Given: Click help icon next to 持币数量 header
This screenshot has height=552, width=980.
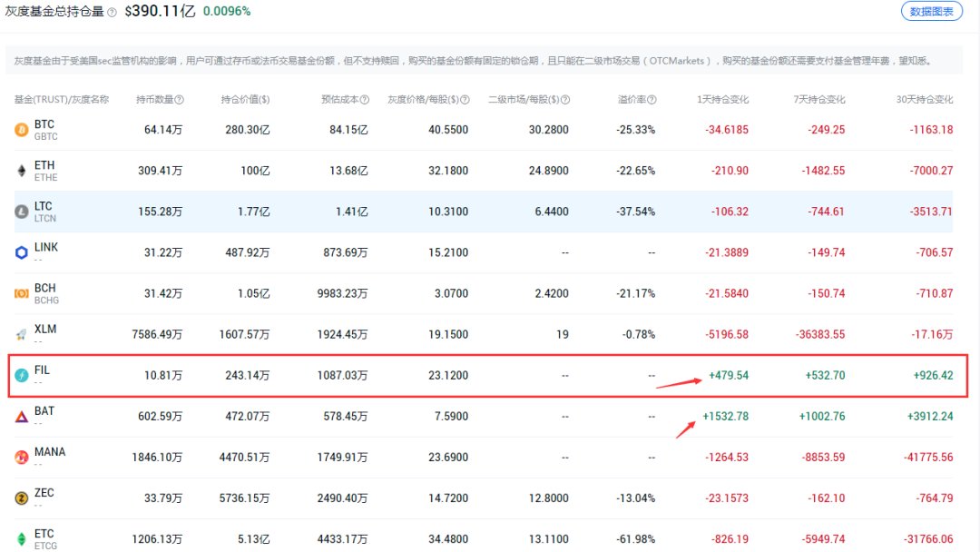Looking at the screenshot, I should pyautogui.click(x=180, y=99).
